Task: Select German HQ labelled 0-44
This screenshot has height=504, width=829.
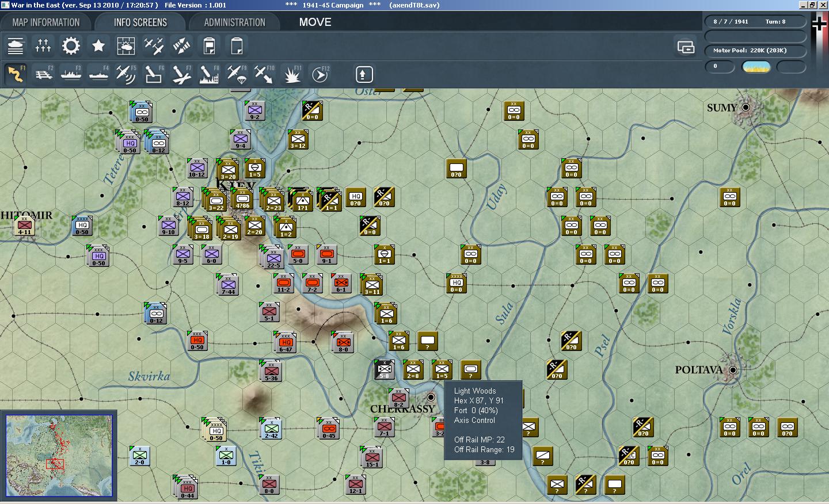Action: click(187, 487)
